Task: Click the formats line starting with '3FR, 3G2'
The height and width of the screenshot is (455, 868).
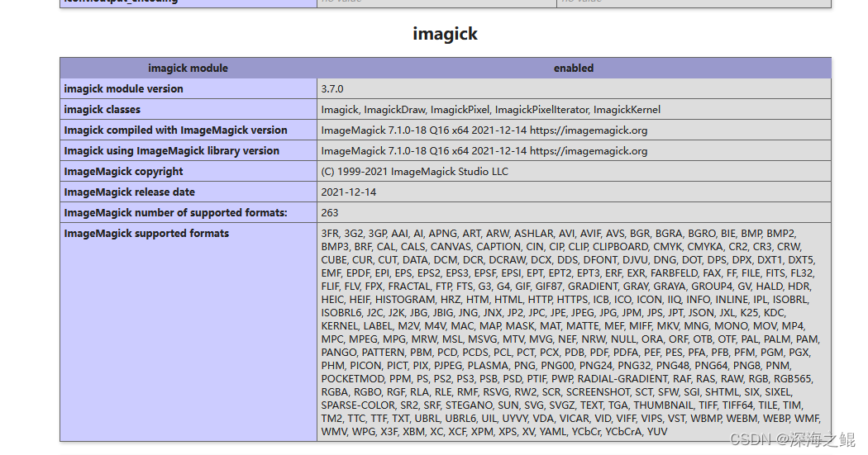Action: coord(559,234)
